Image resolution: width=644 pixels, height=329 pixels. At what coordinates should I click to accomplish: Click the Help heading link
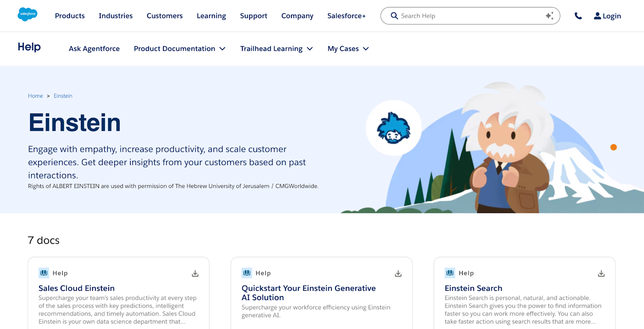29,47
